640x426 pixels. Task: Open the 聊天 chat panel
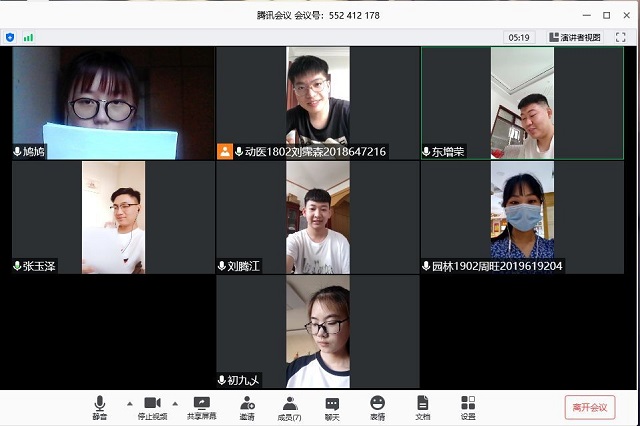click(332, 408)
